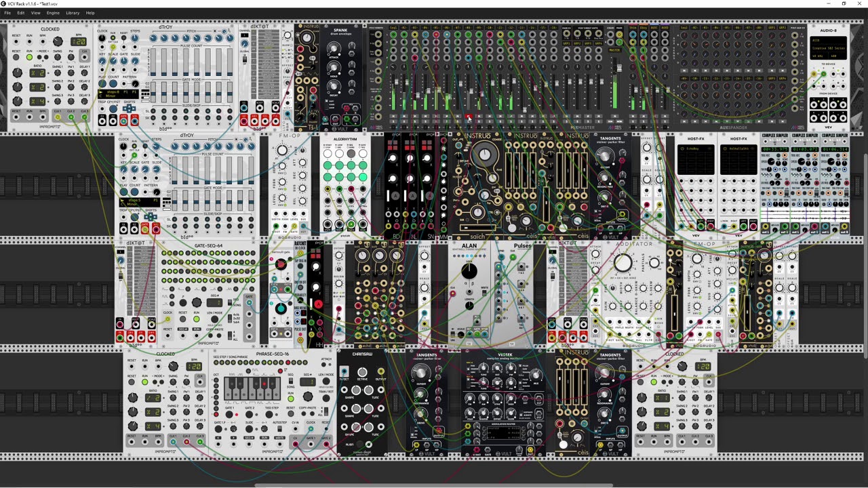868x488 pixels.
Task: Open the Library menu
Action: (x=73, y=13)
